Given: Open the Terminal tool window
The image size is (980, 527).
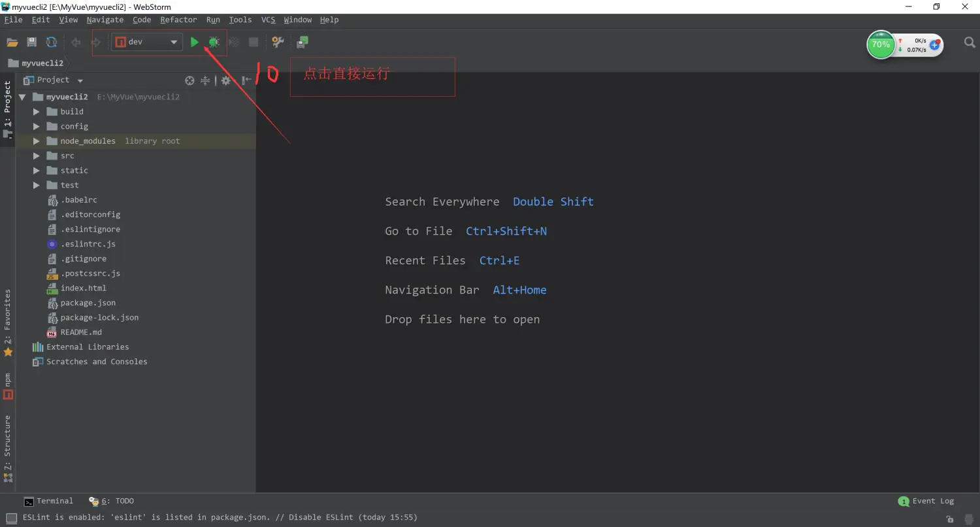Looking at the screenshot, I should coord(48,501).
